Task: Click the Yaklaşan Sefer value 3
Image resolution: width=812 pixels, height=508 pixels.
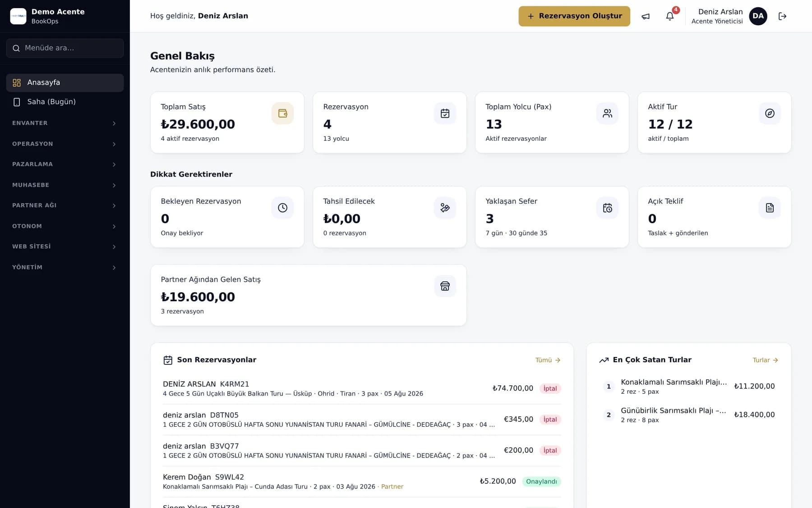Action: click(x=490, y=219)
